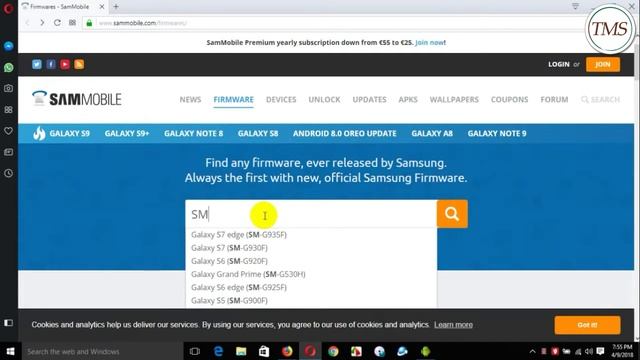Image resolution: width=640 pixels, height=360 pixels.
Task: Open Speed Dial from the sidebar
Action: click(x=9, y=109)
